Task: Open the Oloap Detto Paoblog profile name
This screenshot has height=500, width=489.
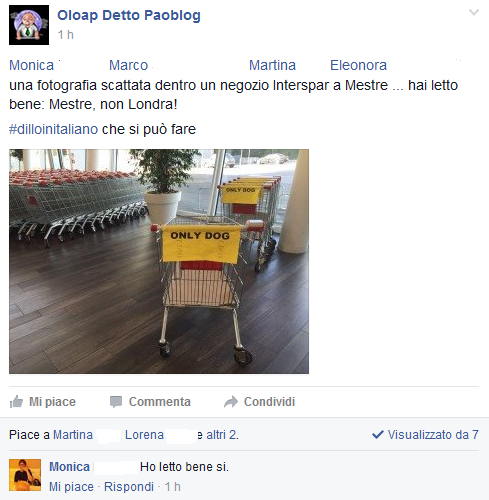Action: 129,15
